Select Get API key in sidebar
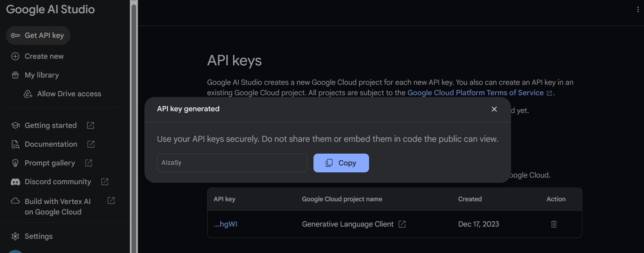The image size is (644, 253). pos(38,35)
